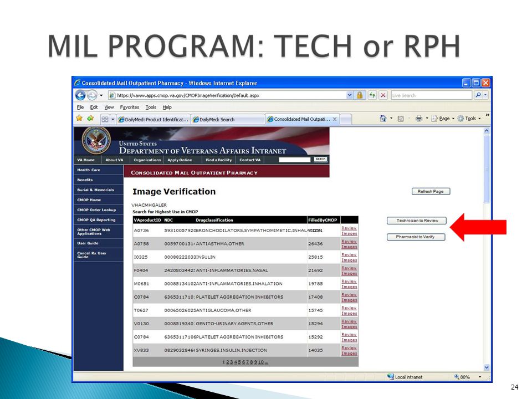Click the VA seal logo

[x=96, y=140]
